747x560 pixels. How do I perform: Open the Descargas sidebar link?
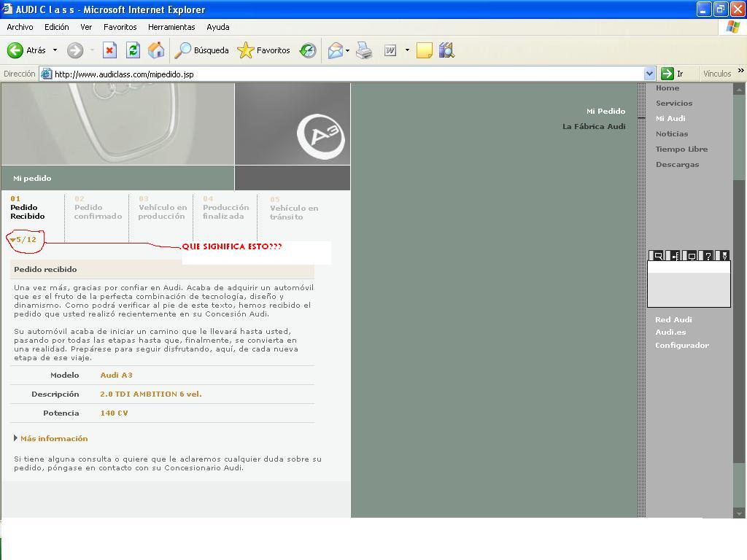pyautogui.click(x=678, y=164)
